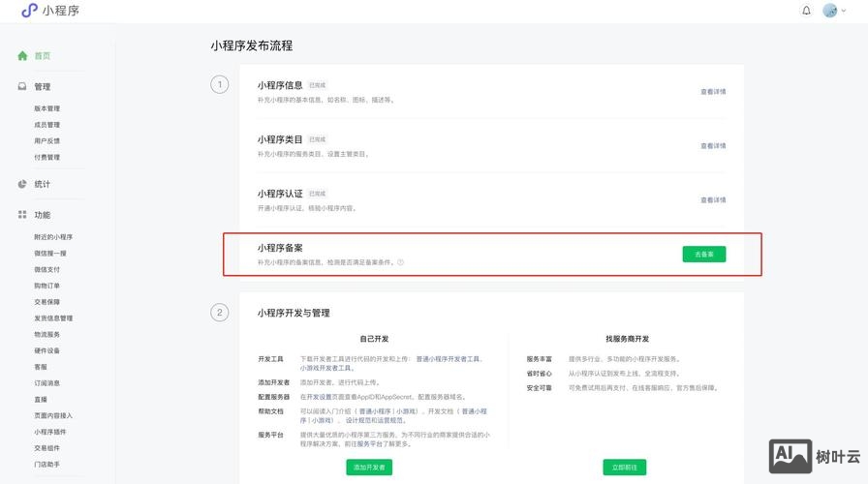
Task: Click the 找服务商开发 column title
Action: [627, 339]
